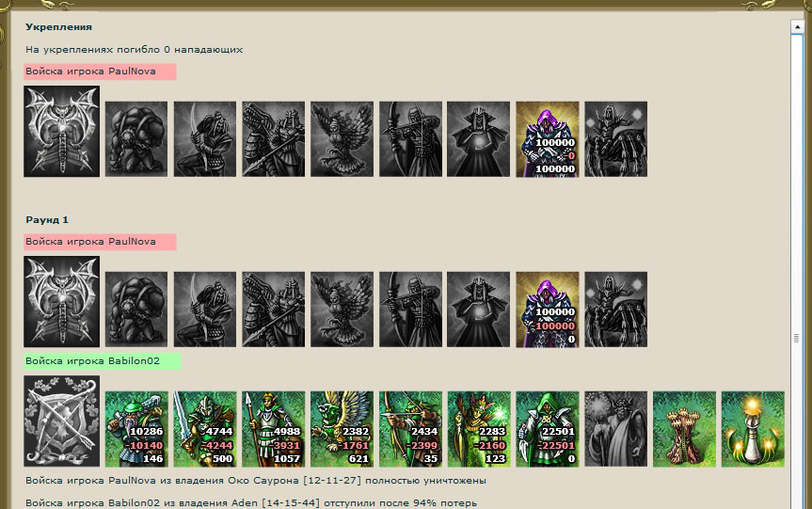This screenshot has width=812, height=509.
Task: Select the greyed swordsman unit in Укрепления section
Action: (204, 138)
